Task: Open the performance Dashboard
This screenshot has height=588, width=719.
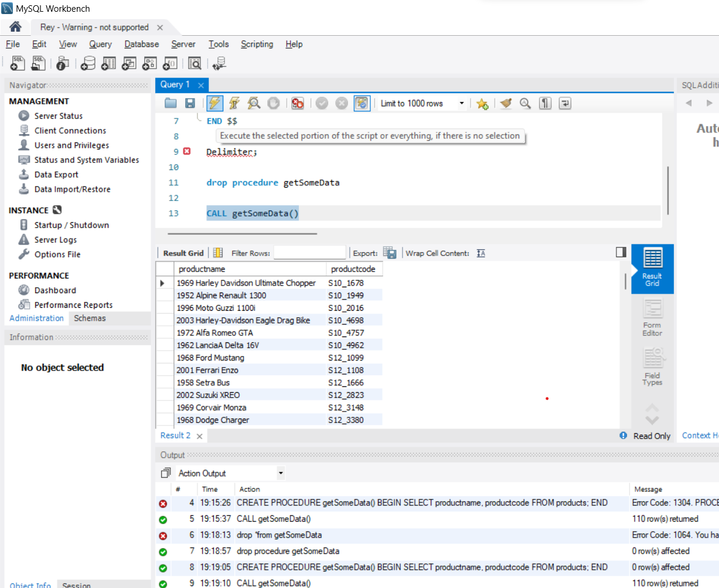Action: [x=54, y=290]
